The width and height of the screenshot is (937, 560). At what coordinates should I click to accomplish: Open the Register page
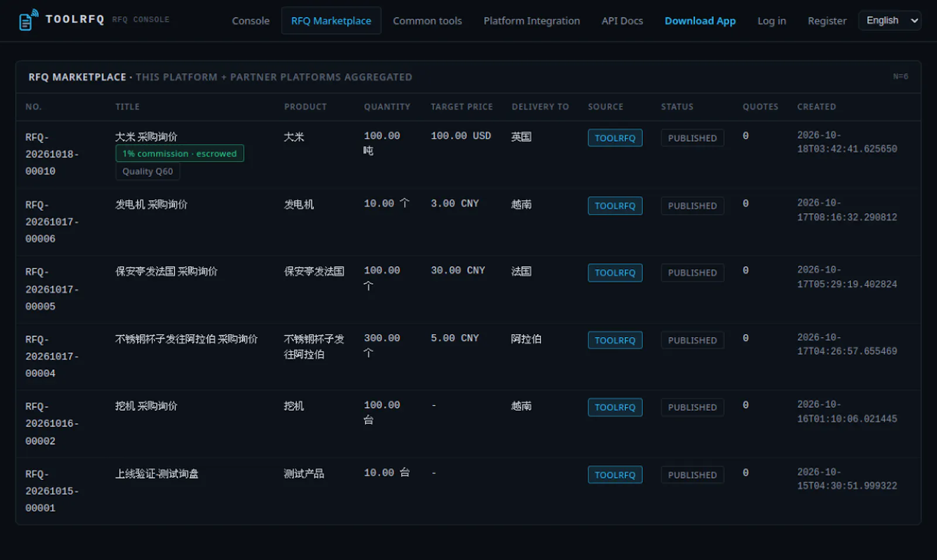pos(827,20)
